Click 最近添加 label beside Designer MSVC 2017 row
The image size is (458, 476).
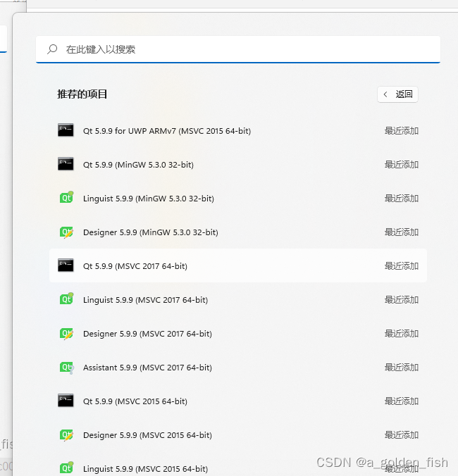click(x=402, y=334)
